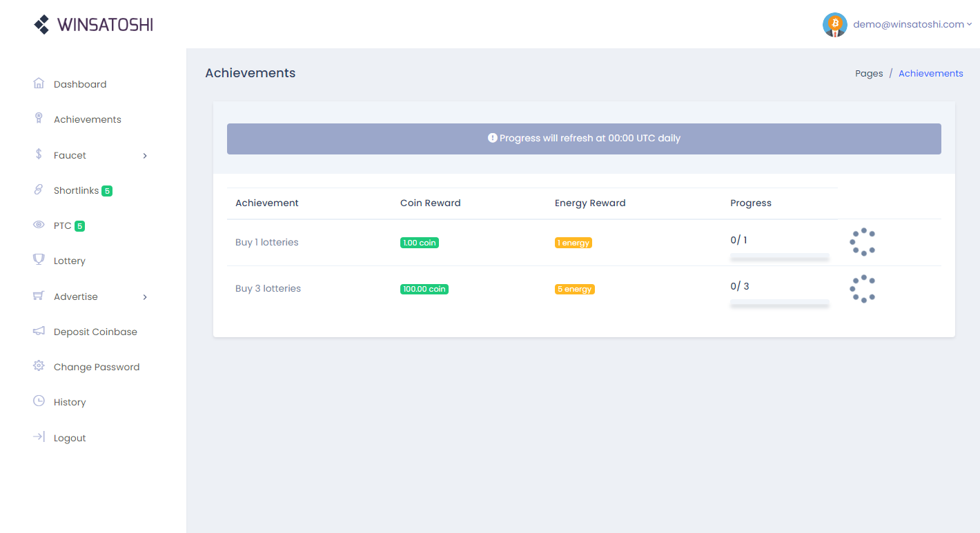The height and width of the screenshot is (533, 980).
Task: Click the progress bar for Buy 1 lotteries
Action: 780,257
